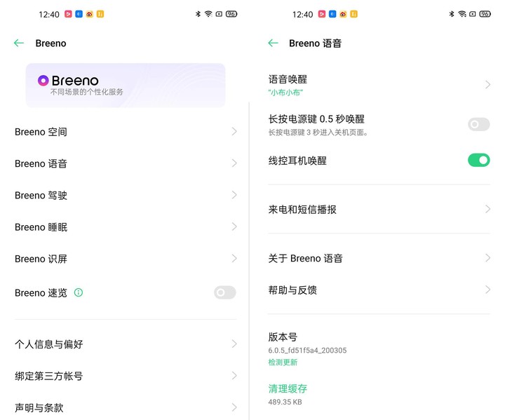
Task: Go back from the Breeno 语音 page
Action: 273,43
